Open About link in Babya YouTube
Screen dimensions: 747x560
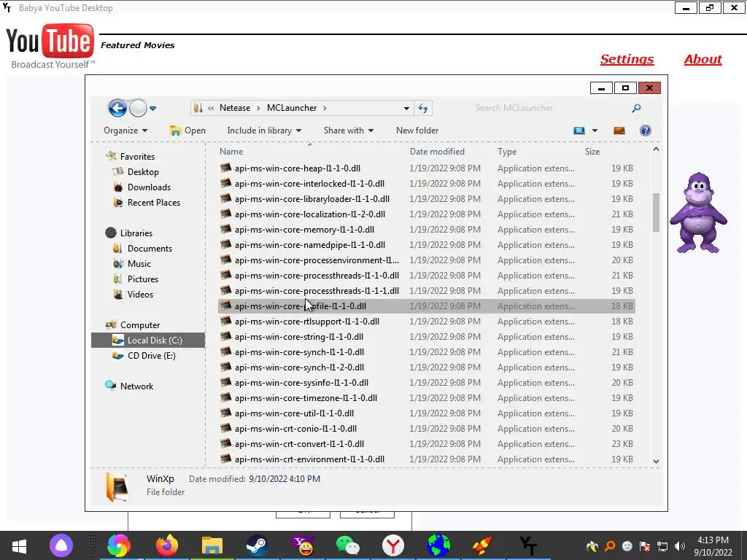click(x=703, y=59)
